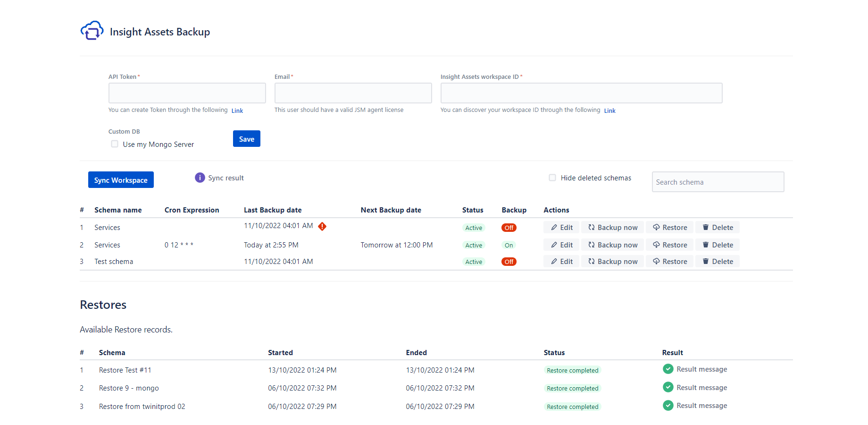Click the Sync result info icon
This screenshot has width=868, height=425.
click(x=200, y=178)
